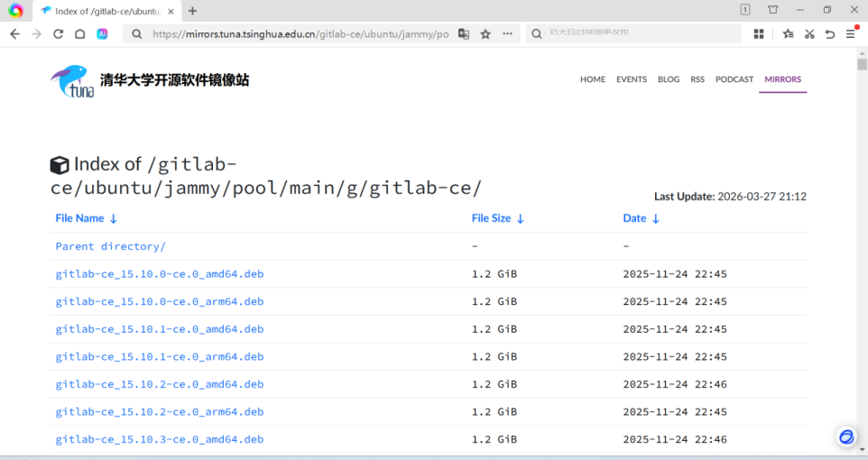Open the apps grid icon

[759, 33]
